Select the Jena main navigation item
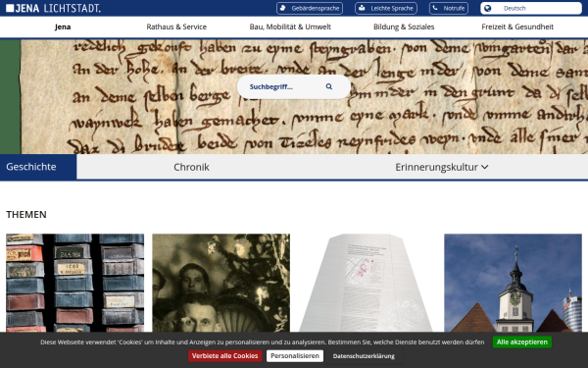 (63, 26)
